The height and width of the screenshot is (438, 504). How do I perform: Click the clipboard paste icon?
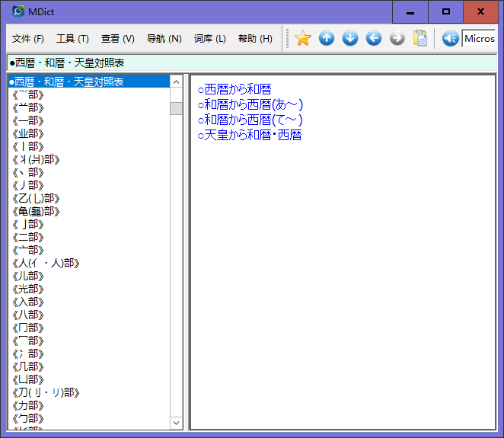[x=420, y=38]
